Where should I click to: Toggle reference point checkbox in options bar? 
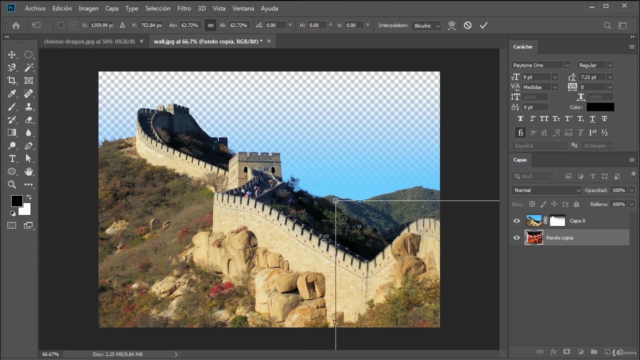61,25
